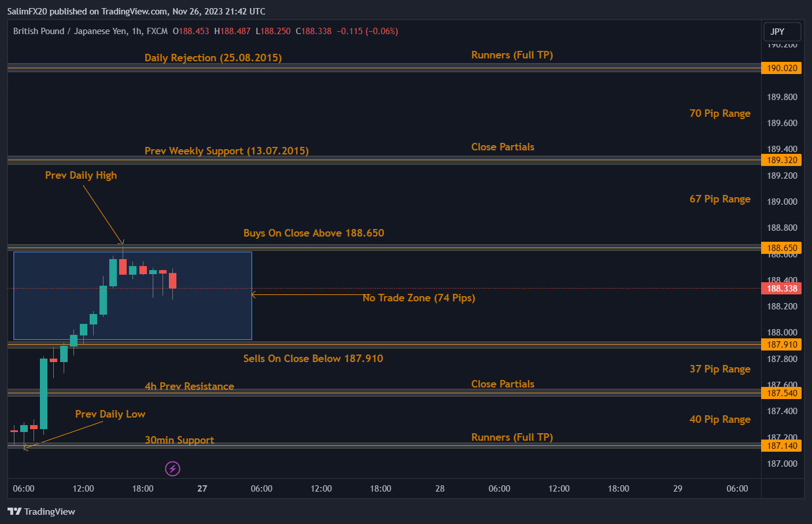Click the '70 Pip Range' text label

pyautogui.click(x=719, y=113)
